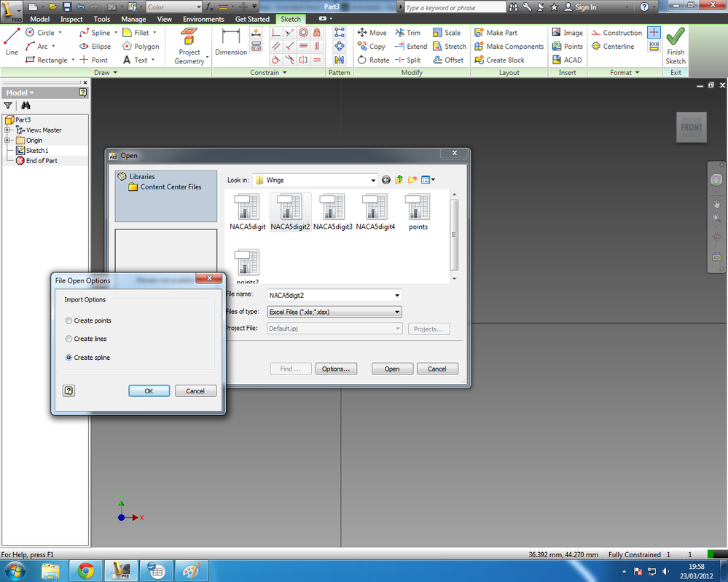Open the Inspect ribbon tab

coord(71,19)
